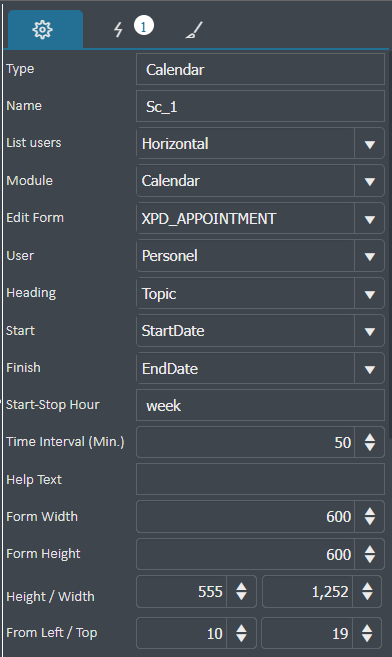Open the User Personel dropdown
Image resolution: width=392 pixels, height=657 pixels.
tap(369, 256)
